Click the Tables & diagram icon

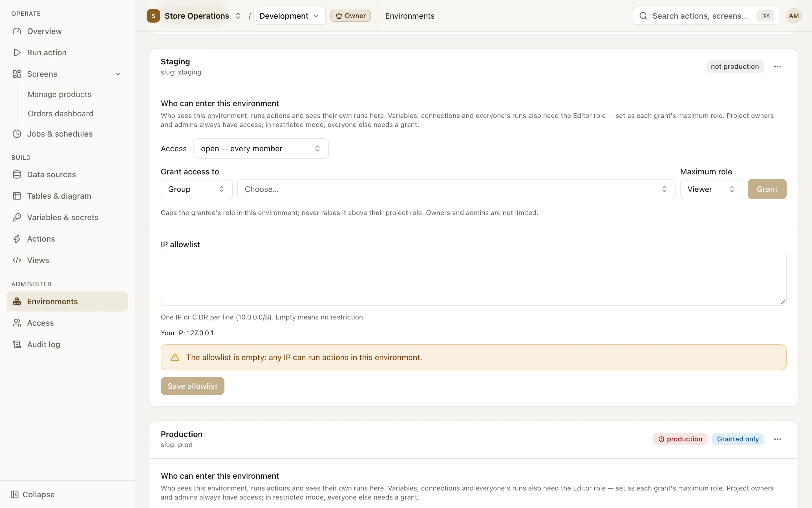coord(17,196)
